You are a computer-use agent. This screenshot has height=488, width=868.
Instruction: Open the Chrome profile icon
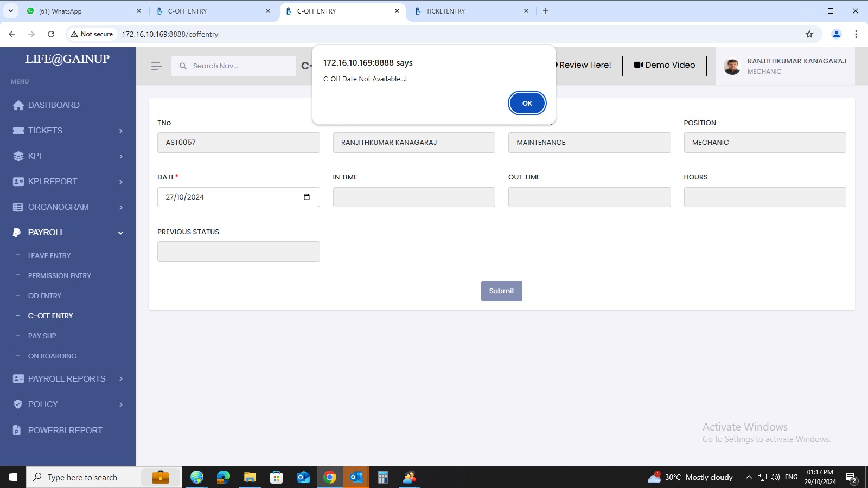click(836, 34)
